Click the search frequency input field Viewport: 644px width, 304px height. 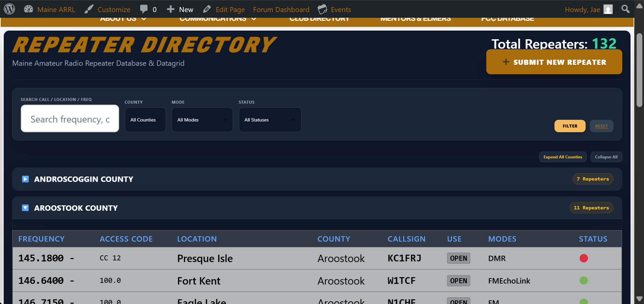70,119
